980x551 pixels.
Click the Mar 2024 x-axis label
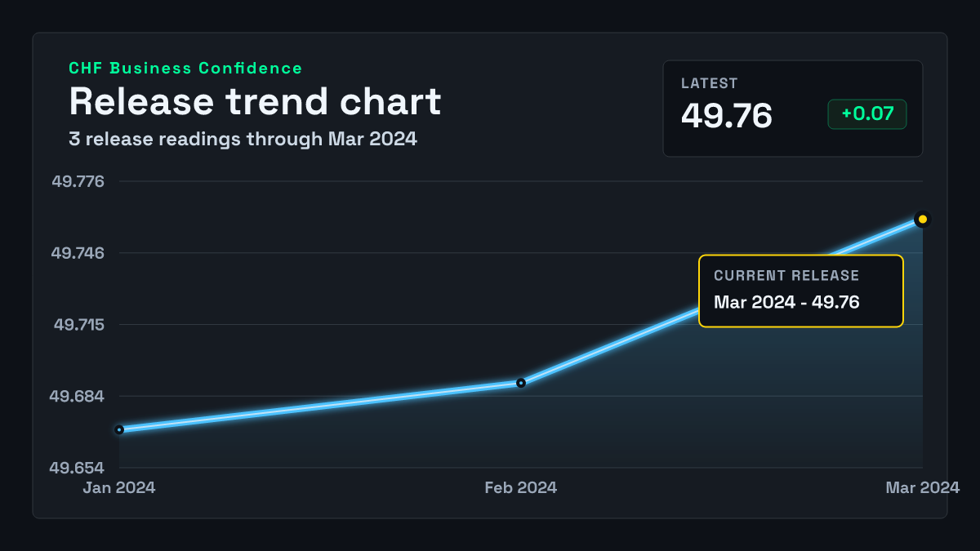coord(923,487)
